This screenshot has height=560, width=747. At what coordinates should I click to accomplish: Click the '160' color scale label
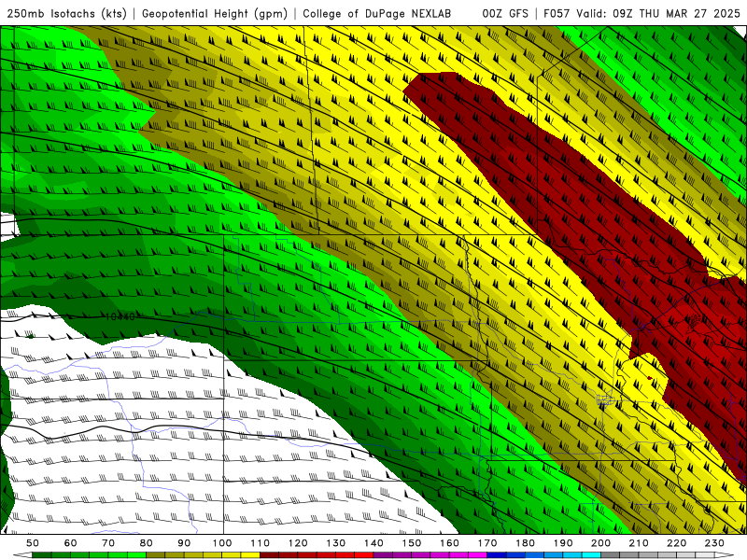point(450,543)
